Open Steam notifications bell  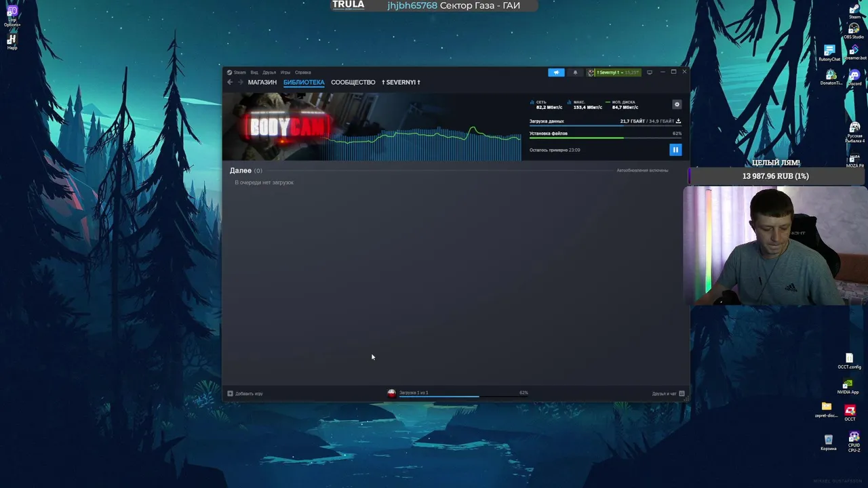click(575, 73)
